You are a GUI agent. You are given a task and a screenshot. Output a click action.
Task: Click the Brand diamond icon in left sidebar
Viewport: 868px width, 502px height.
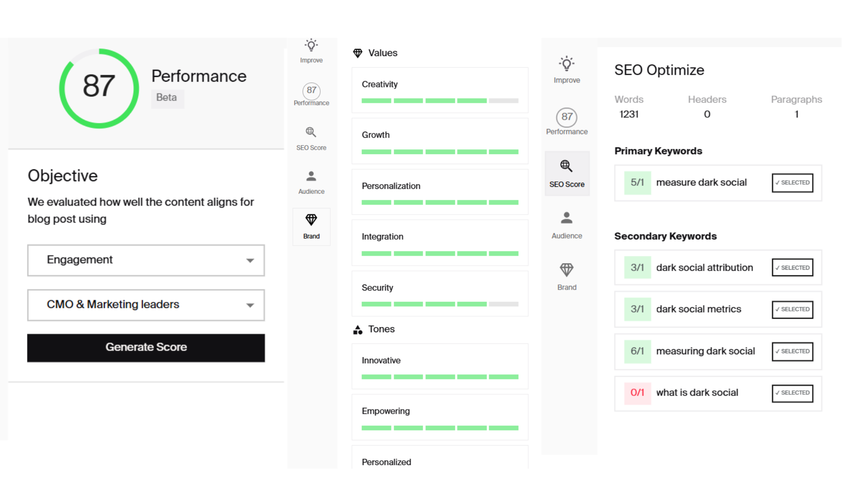click(x=311, y=220)
